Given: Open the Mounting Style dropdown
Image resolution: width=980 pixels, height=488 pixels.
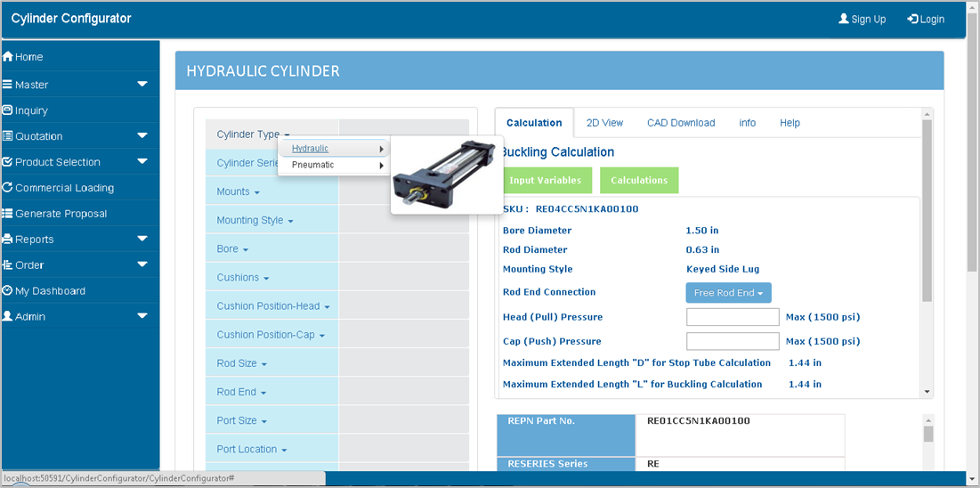Looking at the screenshot, I should tap(255, 220).
